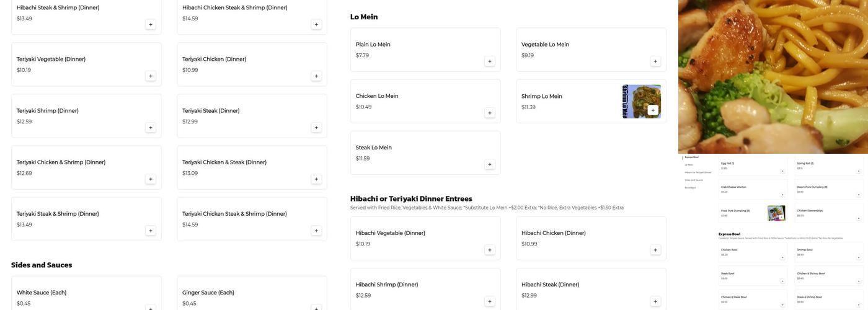Click plus on Teriyaki Chicken (Dinner)

click(x=316, y=76)
